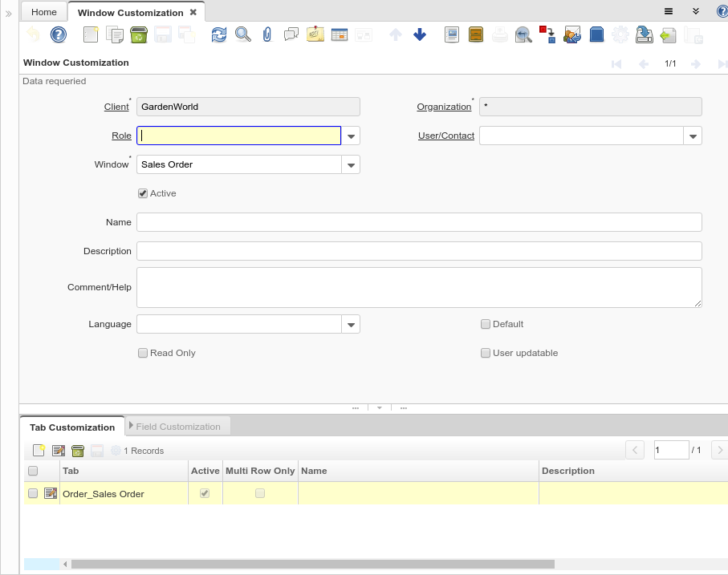The image size is (728, 575).
Task: Click the Client field label link
Action: (116, 107)
